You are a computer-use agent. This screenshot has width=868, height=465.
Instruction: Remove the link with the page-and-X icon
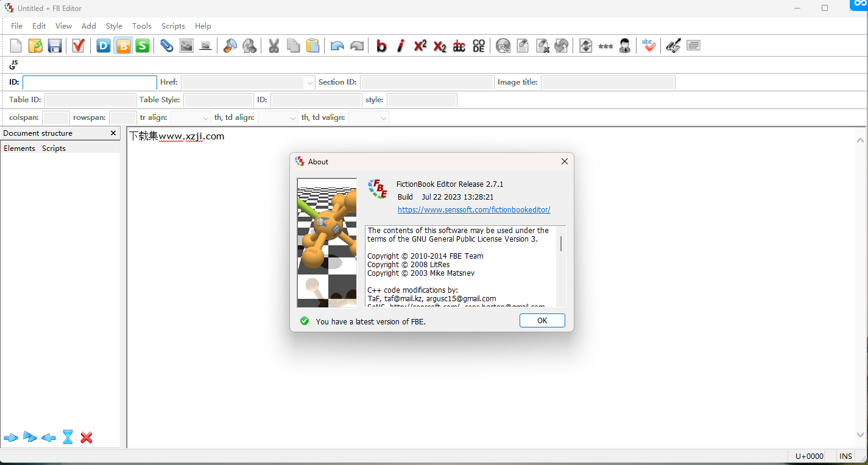pyautogui.click(x=542, y=46)
